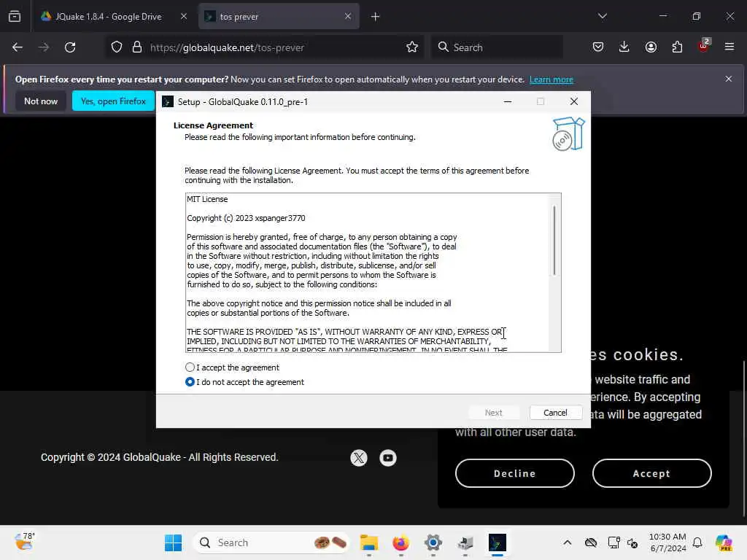
Task: Open GlobalQuake X (Twitter) icon link
Action: pos(359,458)
